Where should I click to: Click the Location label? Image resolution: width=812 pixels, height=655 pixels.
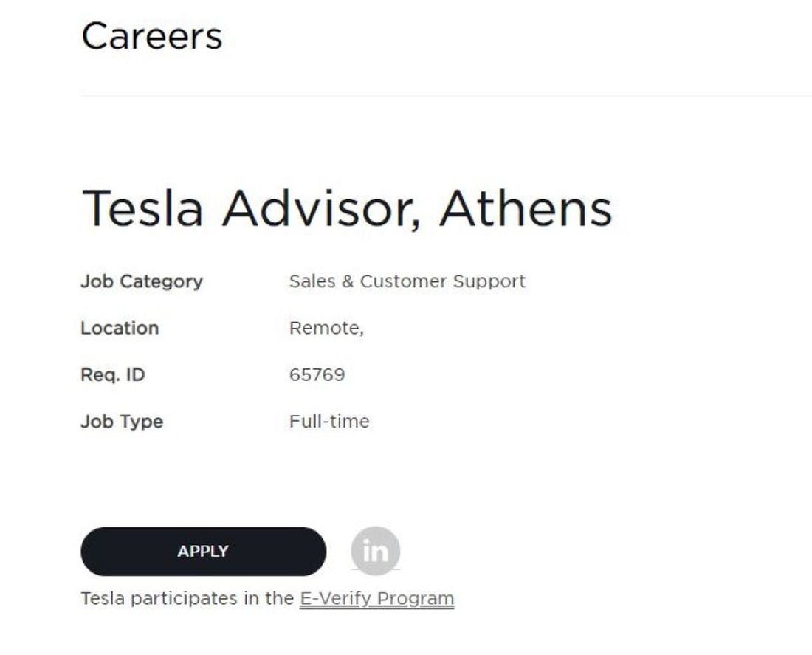tap(120, 328)
